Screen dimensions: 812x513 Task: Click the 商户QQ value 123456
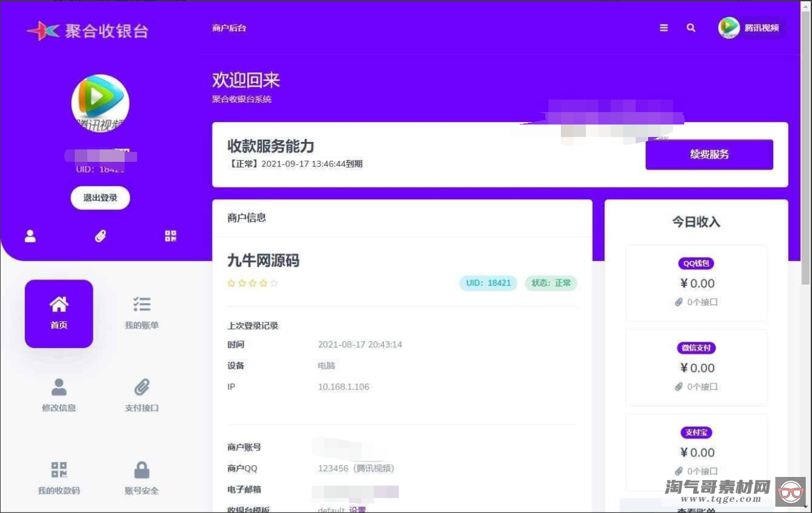point(356,468)
